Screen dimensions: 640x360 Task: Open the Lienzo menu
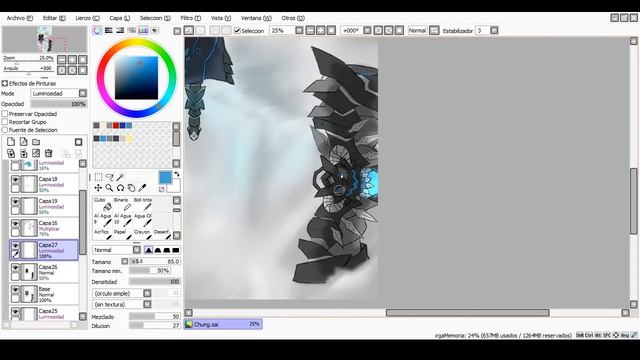point(87,18)
